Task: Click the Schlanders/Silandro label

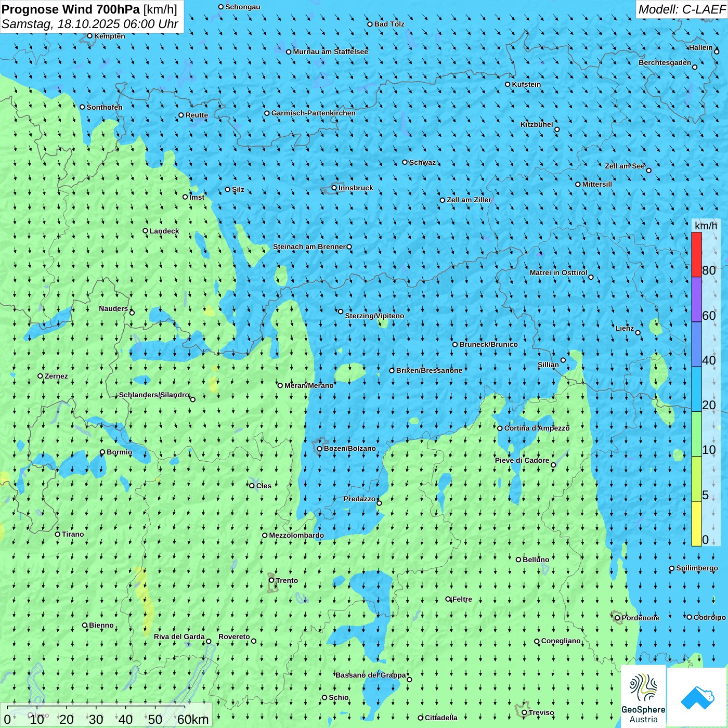Action: (x=154, y=395)
